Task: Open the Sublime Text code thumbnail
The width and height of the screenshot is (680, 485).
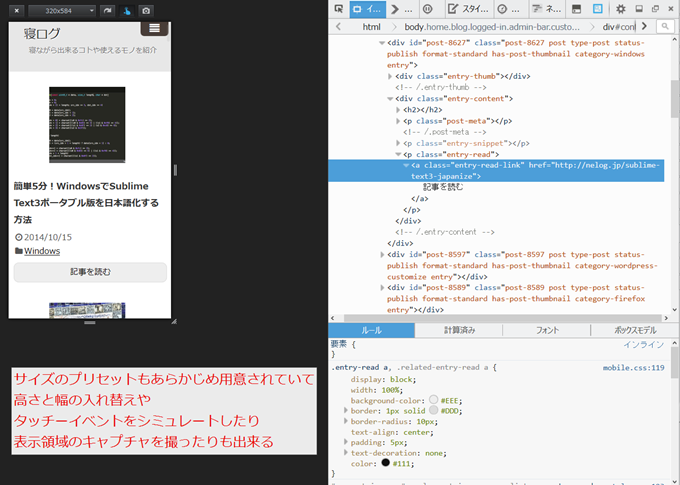Action: 87,125
